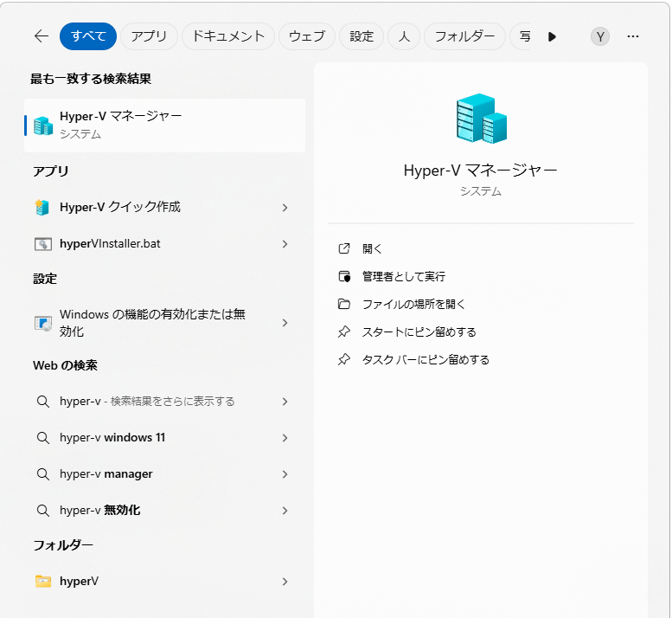Click the open icon next to 開く
This screenshot has width=672, height=618.
tap(344, 248)
